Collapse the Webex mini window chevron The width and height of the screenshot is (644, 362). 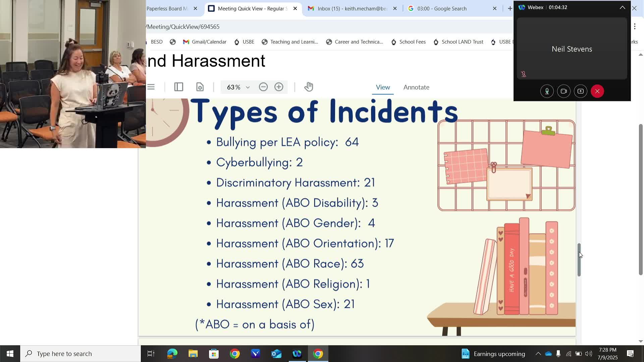click(622, 7)
